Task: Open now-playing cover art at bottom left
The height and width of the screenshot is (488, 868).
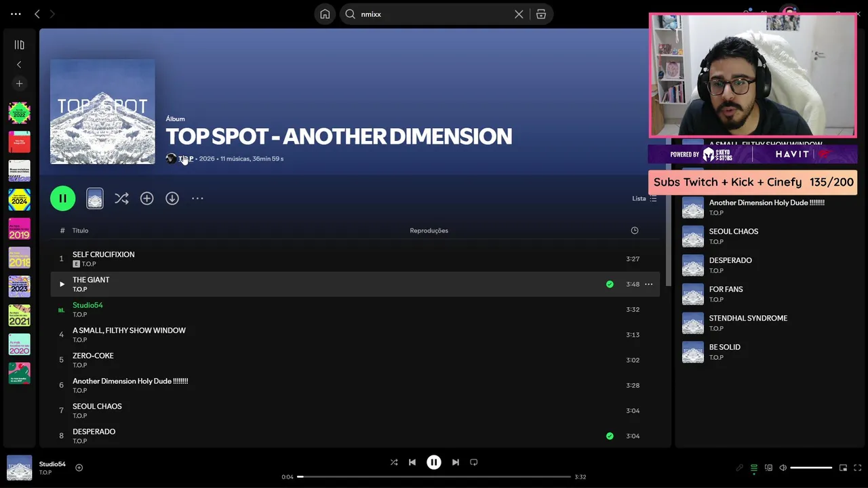Action: (19, 468)
